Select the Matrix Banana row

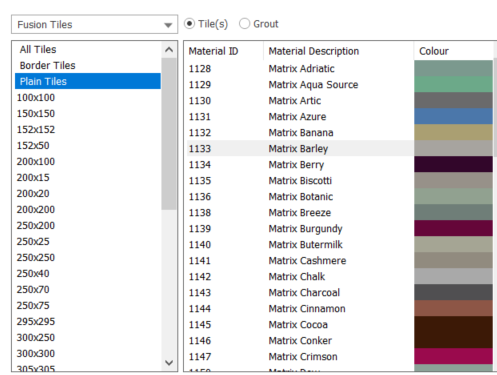point(340,132)
